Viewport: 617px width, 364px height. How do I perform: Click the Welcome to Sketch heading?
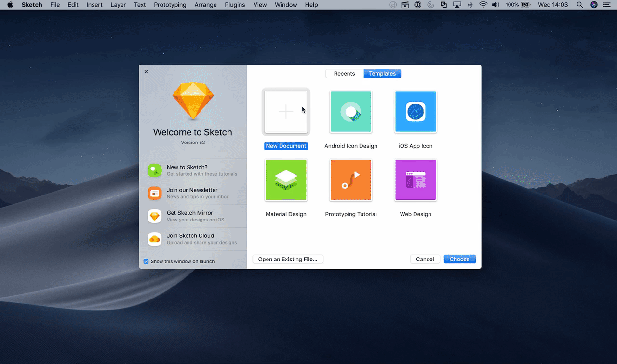(x=193, y=132)
